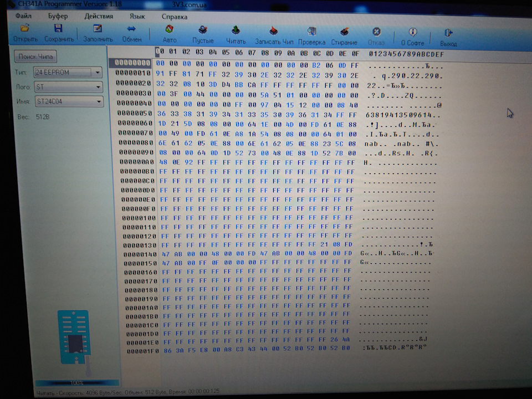This screenshot has height=399, width=532.
Task: Open the Действия menu
Action: click(x=99, y=16)
